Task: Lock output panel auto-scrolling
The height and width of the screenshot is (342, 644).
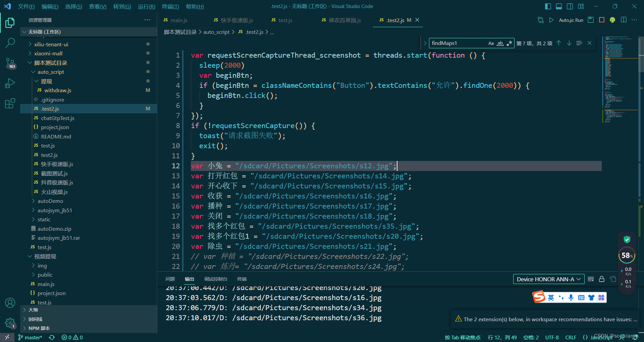Action: coord(602,279)
